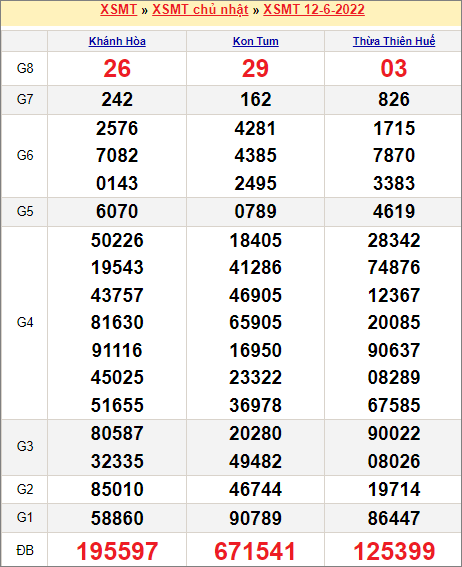This screenshot has width=462, height=567.
Task: Select the Khánh Hòa G1 number 58860
Action: [x=117, y=518]
